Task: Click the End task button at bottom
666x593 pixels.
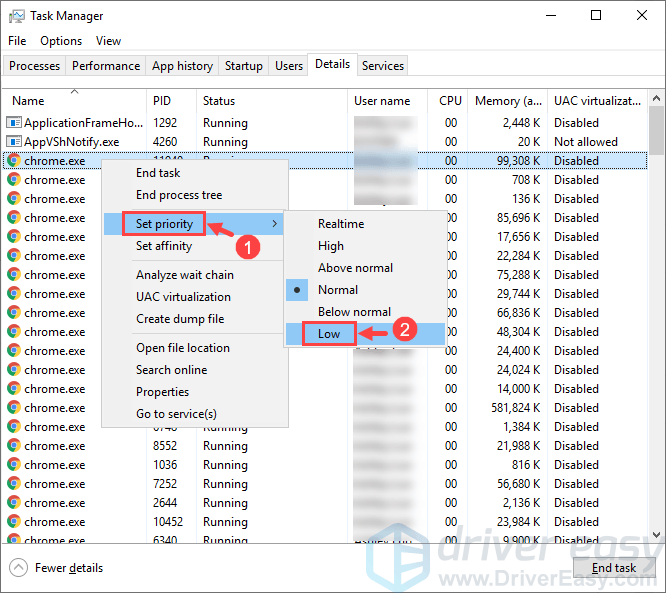Action: (x=614, y=568)
